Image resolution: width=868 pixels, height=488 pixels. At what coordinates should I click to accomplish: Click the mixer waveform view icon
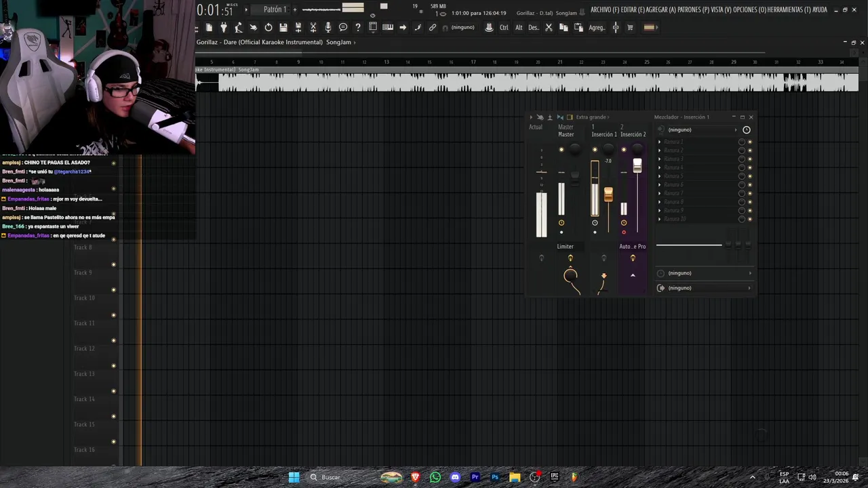[560, 117]
